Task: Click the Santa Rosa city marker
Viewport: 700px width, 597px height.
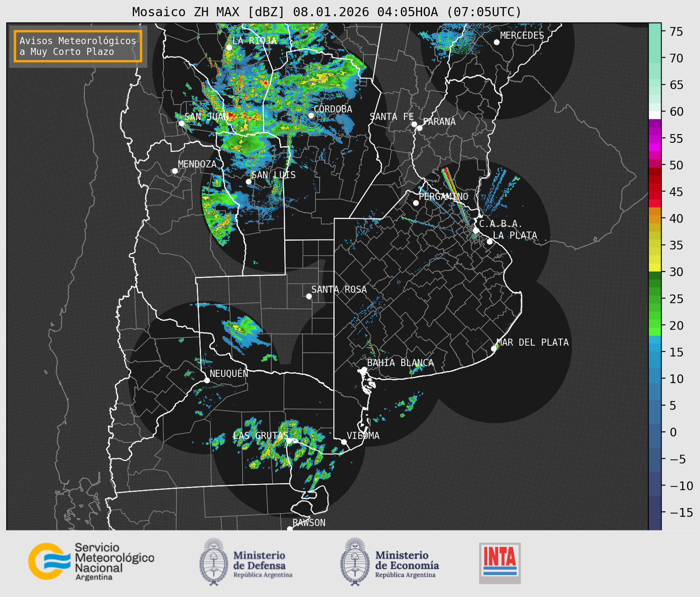Action: tap(309, 296)
